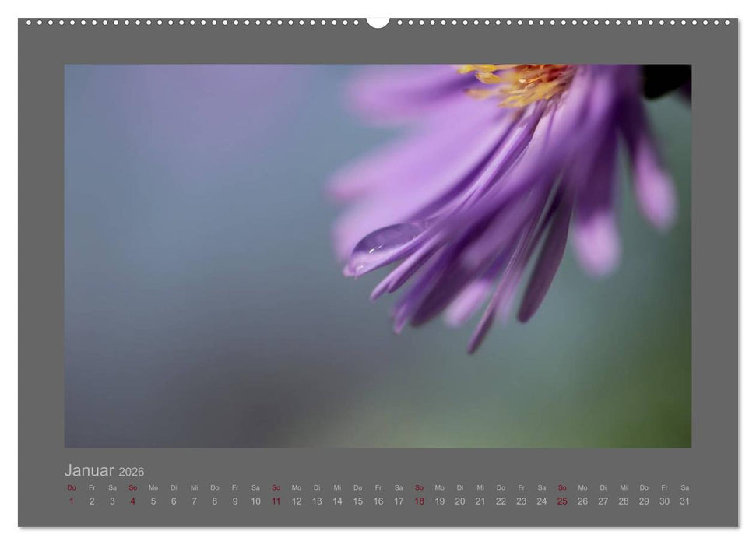Click date 11 in the calendar strip
This screenshot has width=756, height=545.
point(276,501)
